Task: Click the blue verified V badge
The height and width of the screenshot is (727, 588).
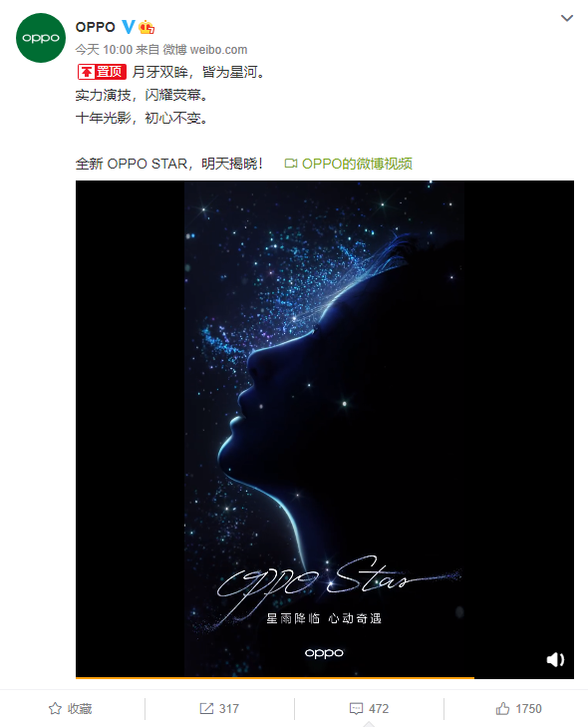Action: (128, 27)
